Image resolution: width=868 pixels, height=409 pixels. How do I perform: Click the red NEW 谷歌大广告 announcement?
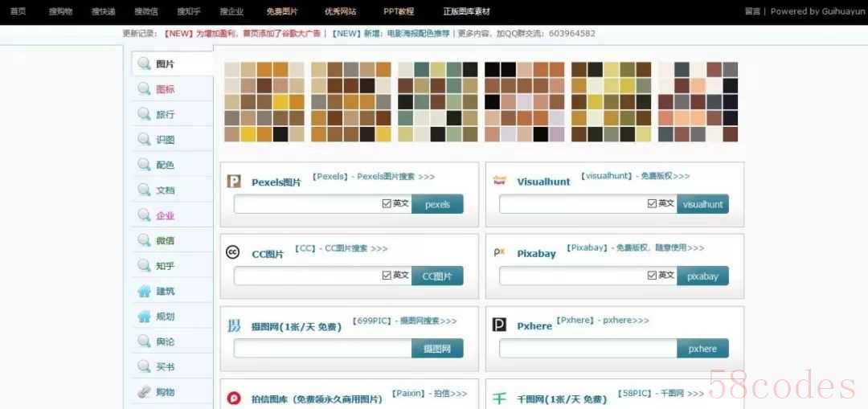(x=242, y=33)
